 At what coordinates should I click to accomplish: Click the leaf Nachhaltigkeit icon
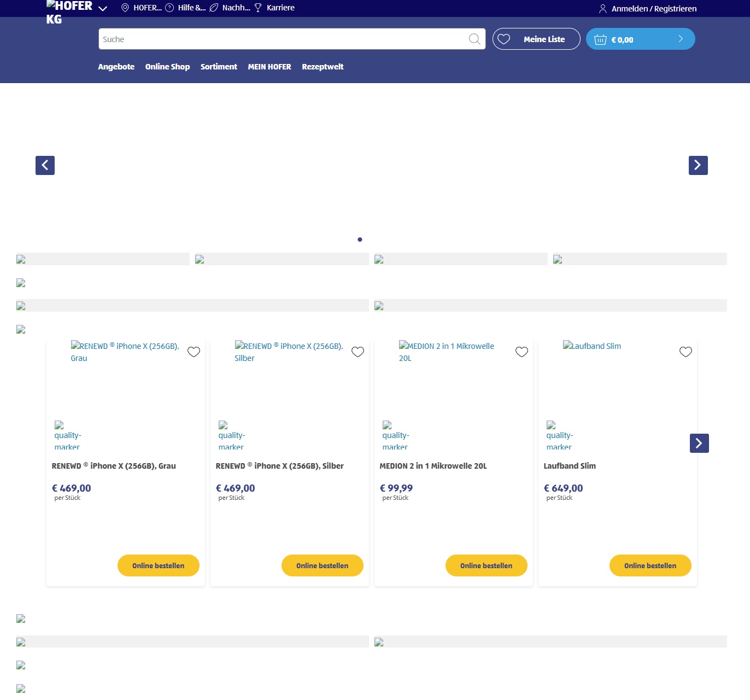[214, 8]
